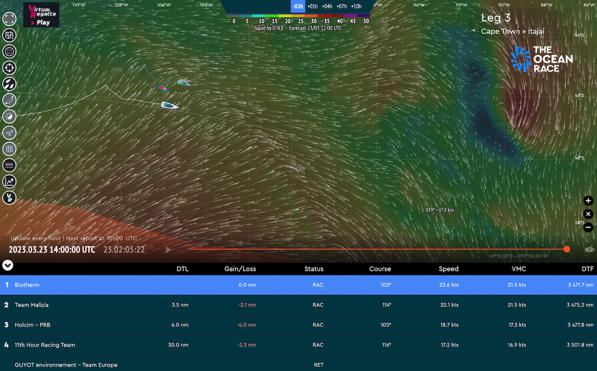The height and width of the screenshot is (371, 597).
Task: Click the fullscreen icon in left sidebar
Action: [x=9, y=19]
